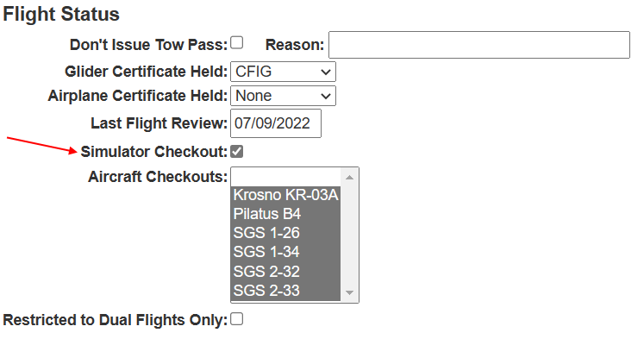Open the Glider Certificate Held dropdown
644x339 pixels.
(283, 72)
